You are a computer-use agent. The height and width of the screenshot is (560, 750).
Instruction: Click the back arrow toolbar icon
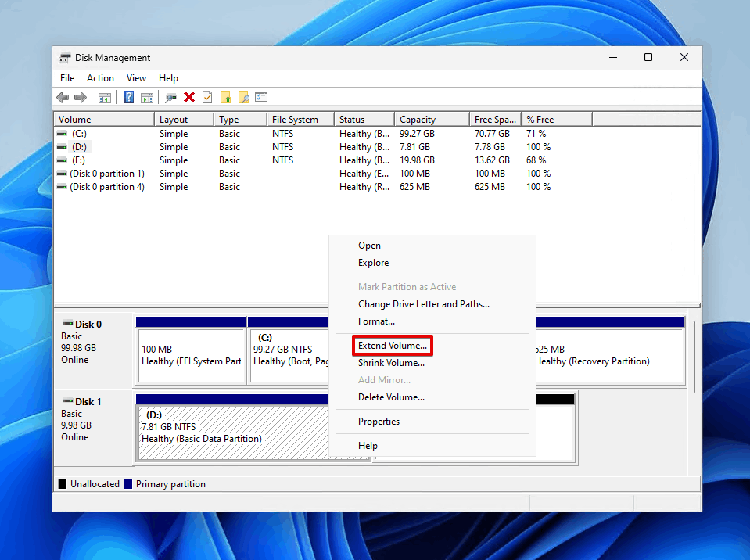pyautogui.click(x=63, y=97)
